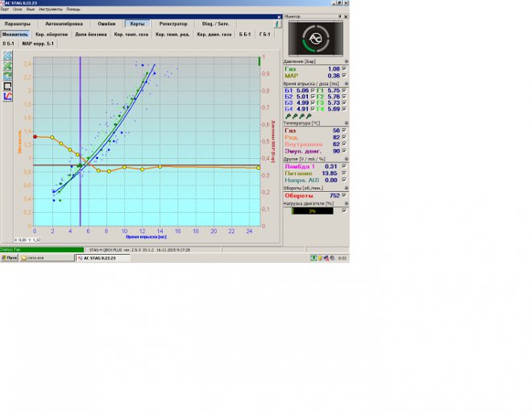Click the black rectangle icon in the left toolbar
The width and height of the screenshot is (532, 412).
pos(7,85)
